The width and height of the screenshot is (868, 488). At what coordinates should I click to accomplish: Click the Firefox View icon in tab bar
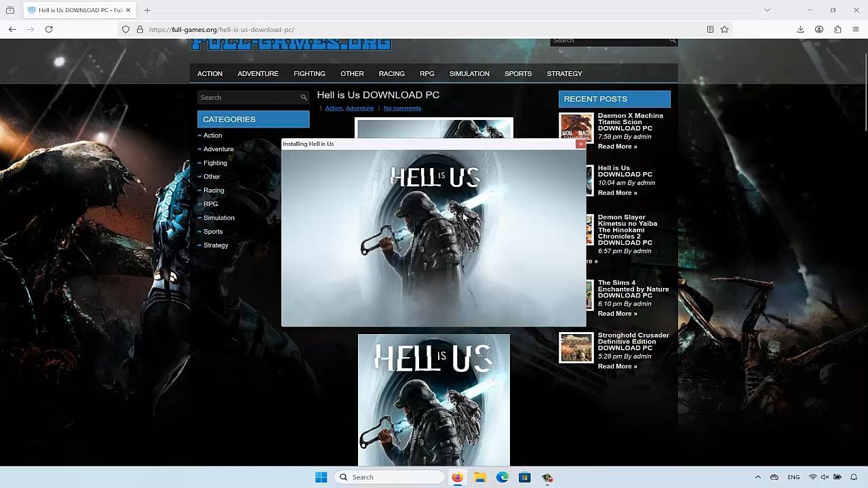point(10,10)
